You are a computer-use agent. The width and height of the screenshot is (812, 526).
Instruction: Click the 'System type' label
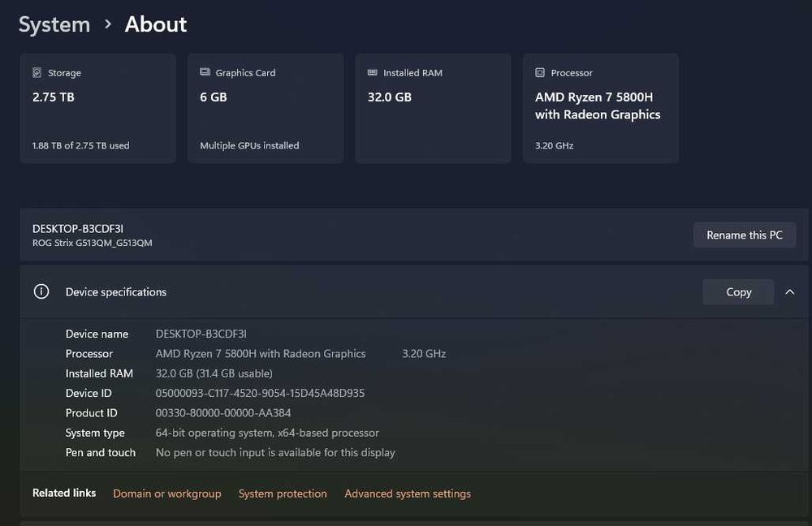tap(95, 433)
